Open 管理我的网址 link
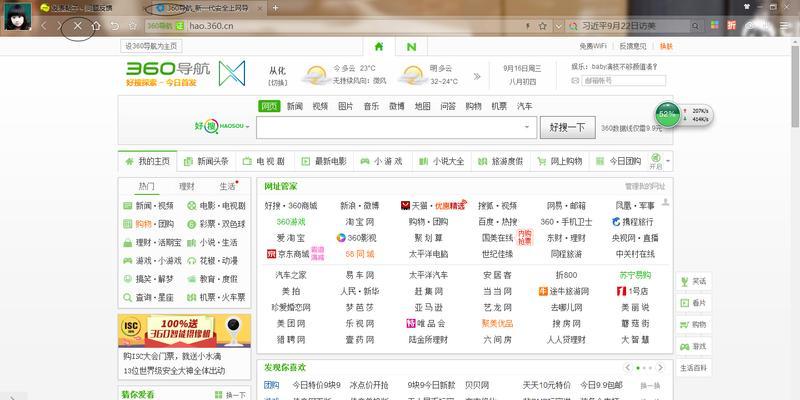The width and height of the screenshot is (800, 400). pyautogui.click(x=645, y=187)
